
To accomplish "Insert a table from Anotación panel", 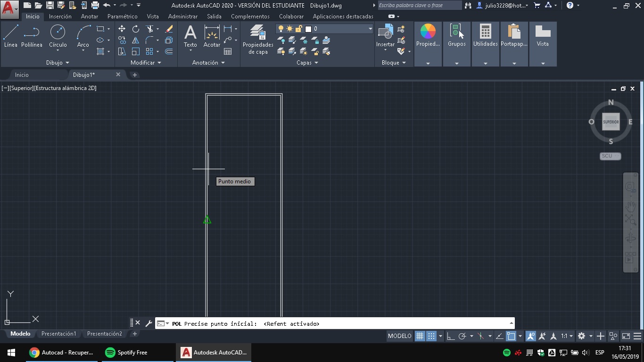I will [228, 51].
